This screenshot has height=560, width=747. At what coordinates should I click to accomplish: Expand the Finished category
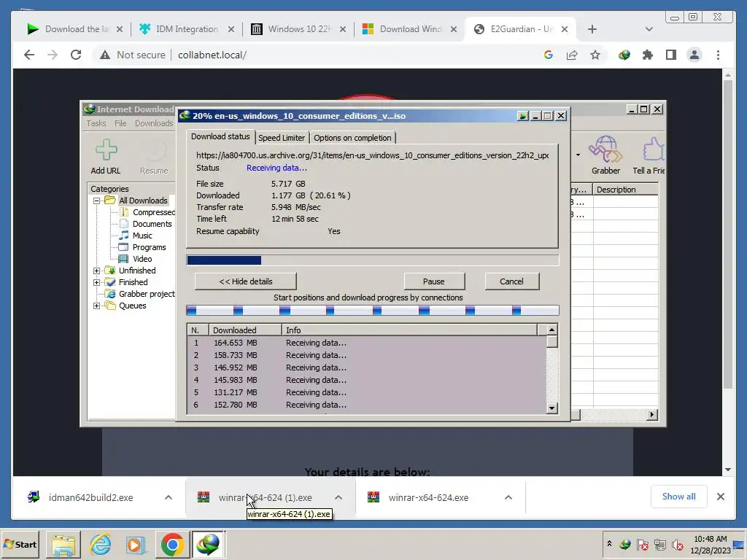click(97, 282)
